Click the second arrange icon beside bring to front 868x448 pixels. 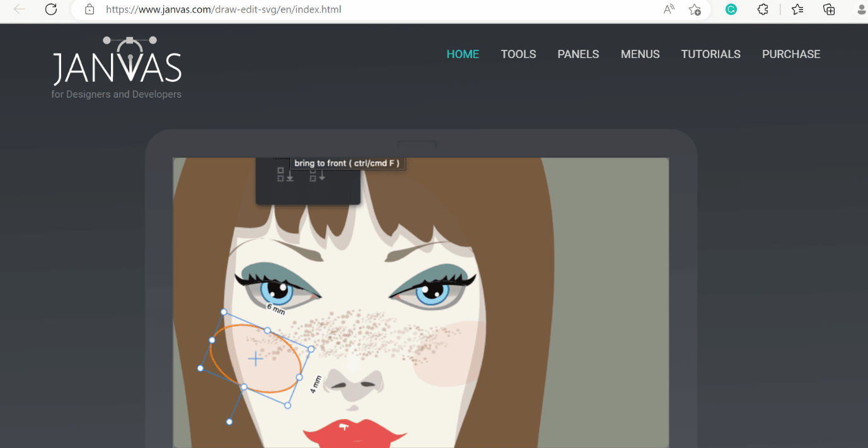tap(317, 175)
